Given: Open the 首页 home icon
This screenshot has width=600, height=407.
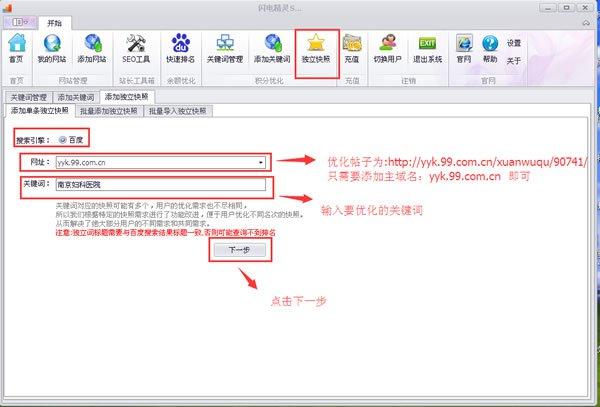Looking at the screenshot, I should [x=16, y=49].
